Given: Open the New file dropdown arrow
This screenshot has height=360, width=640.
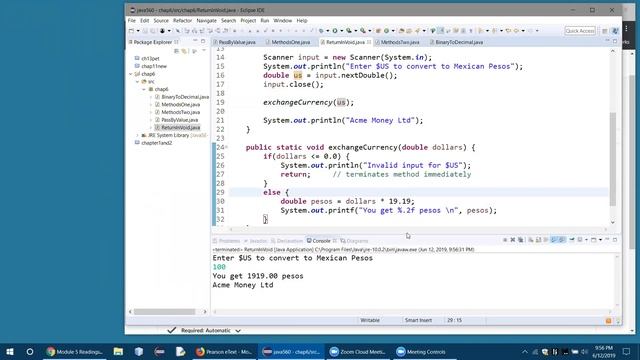Looking at the screenshot, I should point(138,31).
